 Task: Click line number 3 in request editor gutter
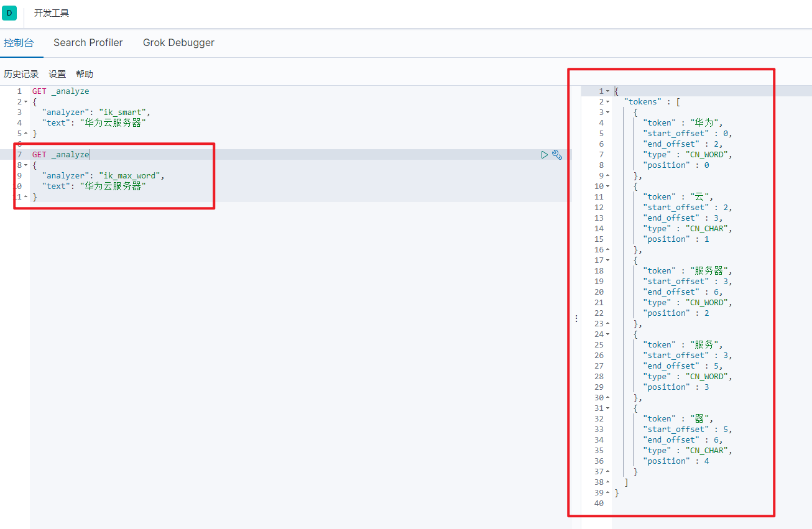coord(19,113)
